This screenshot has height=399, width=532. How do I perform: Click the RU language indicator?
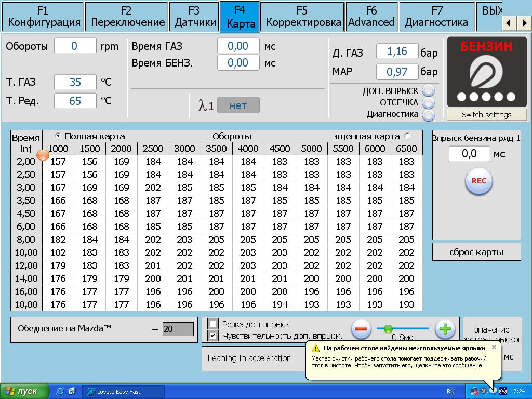click(450, 391)
